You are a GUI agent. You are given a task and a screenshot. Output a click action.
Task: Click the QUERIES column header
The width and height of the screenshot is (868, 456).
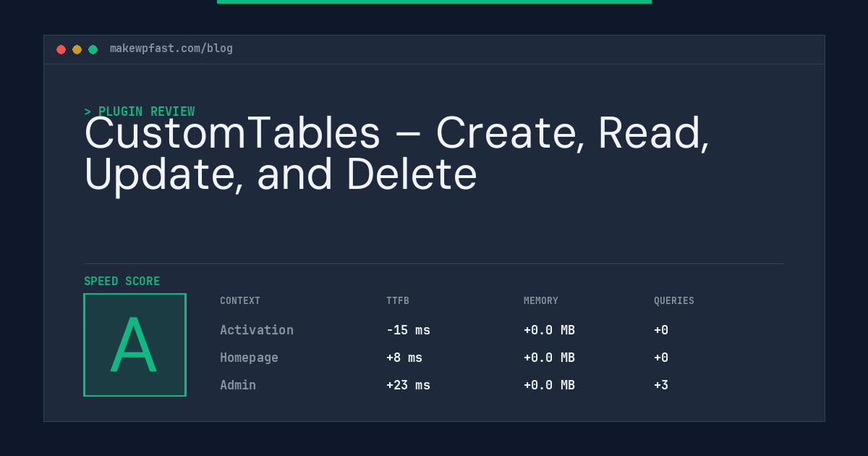click(x=674, y=300)
